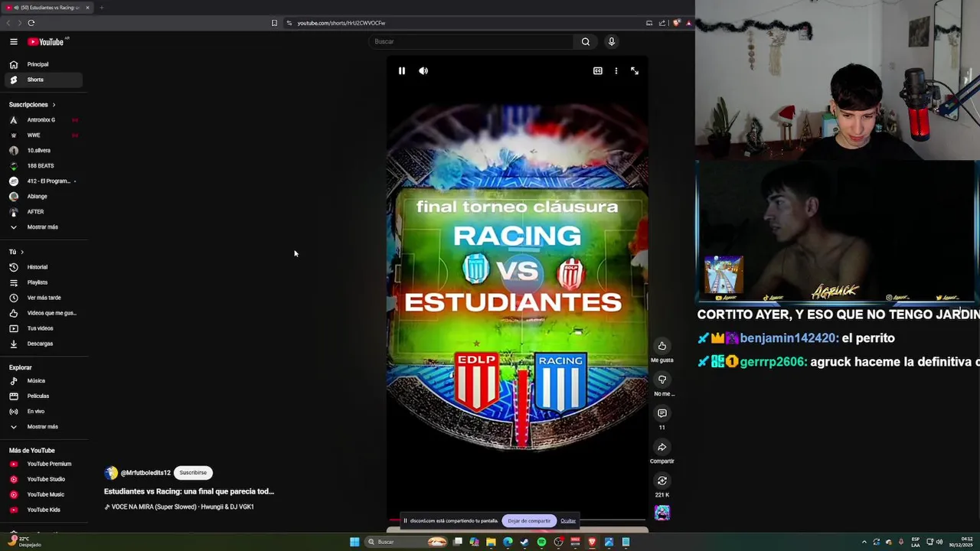Open Windows Start menu
The image size is (980, 551).
[354, 542]
